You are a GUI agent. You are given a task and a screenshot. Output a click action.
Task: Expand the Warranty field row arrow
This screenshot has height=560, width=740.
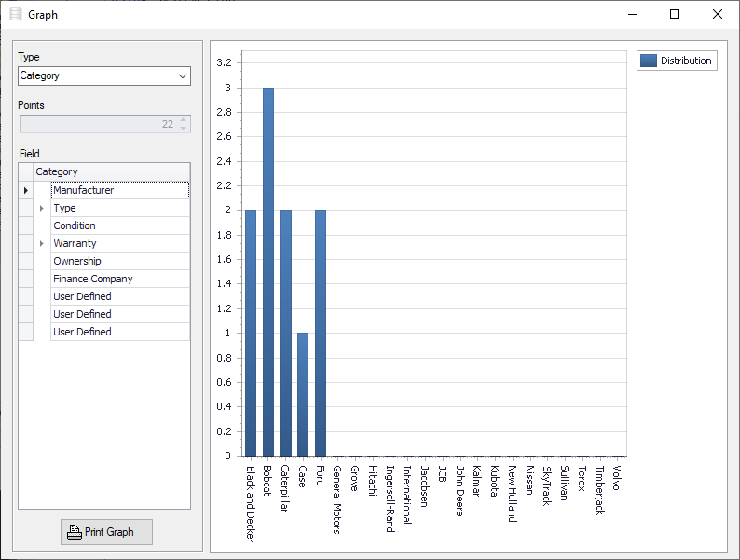tap(42, 243)
